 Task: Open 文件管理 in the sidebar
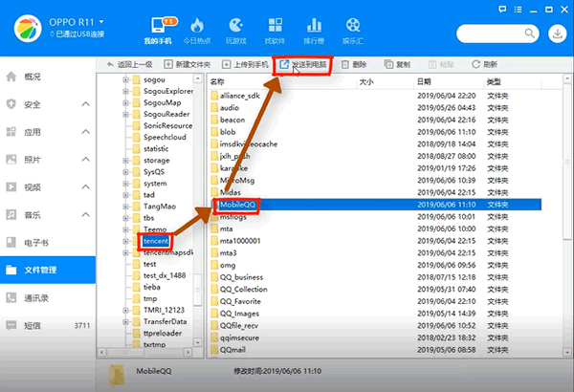coord(48,271)
